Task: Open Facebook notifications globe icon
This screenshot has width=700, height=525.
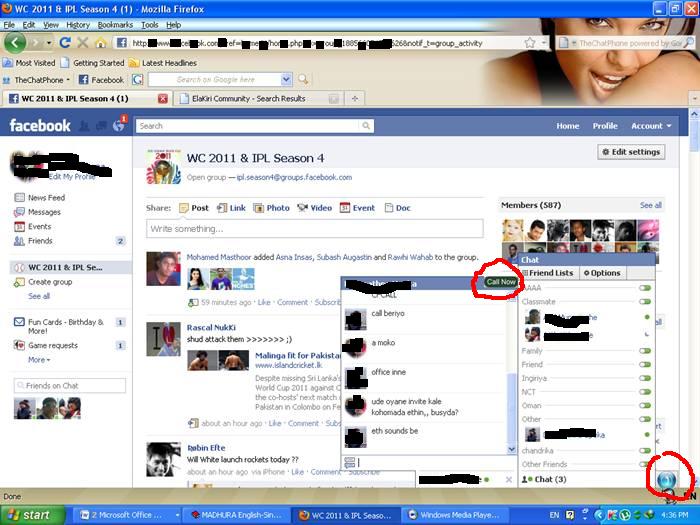Action: coord(119,126)
